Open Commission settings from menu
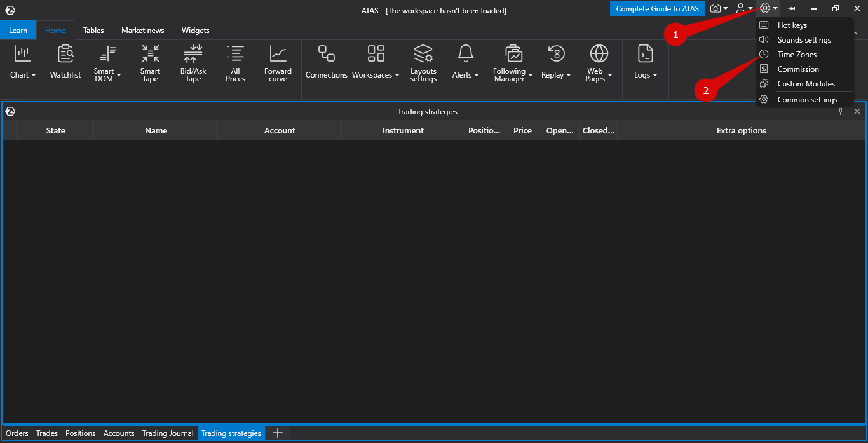The height and width of the screenshot is (443, 868). (x=804, y=69)
